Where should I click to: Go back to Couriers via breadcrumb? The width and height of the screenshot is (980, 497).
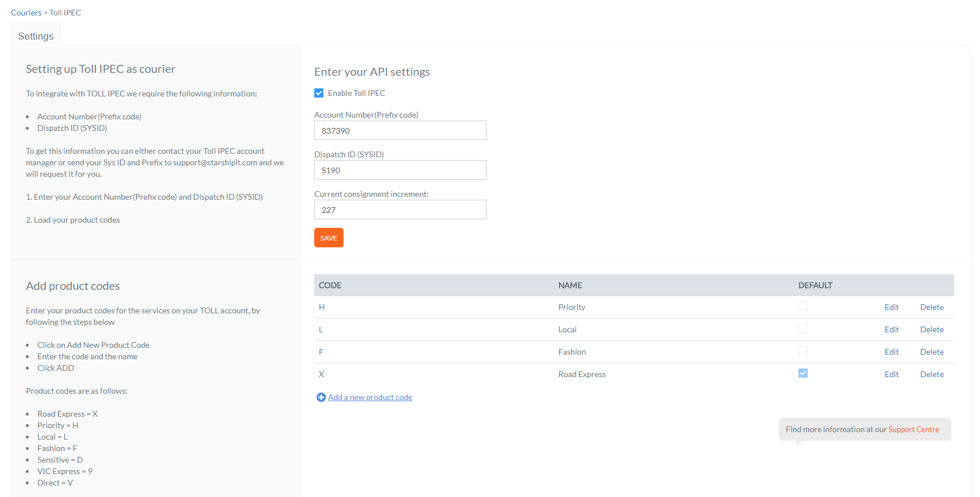point(26,13)
